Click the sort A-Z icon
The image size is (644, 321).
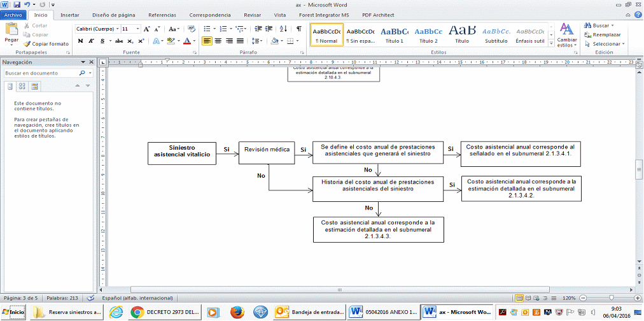[286, 29]
